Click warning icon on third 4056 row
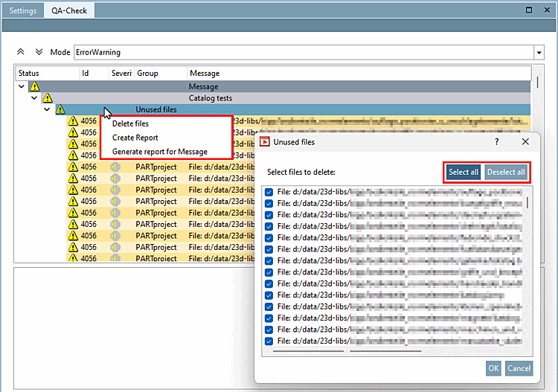 point(73,144)
